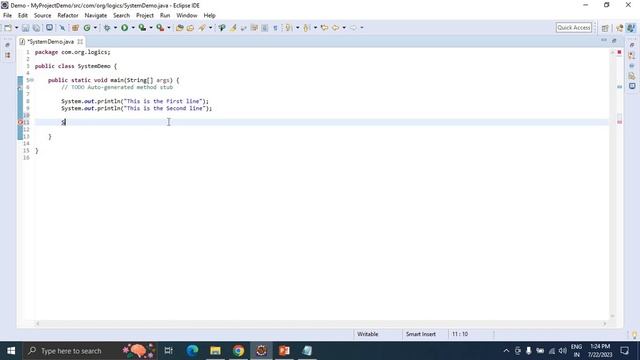
Task: Click the Quick Access field
Action: (574, 27)
